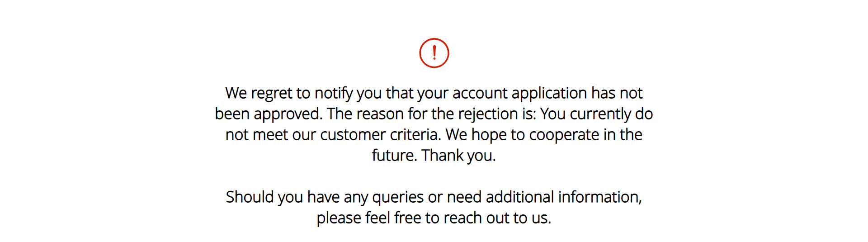Click the word 'approved.' in the message
868x242 pixels.
tap(288, 114)
